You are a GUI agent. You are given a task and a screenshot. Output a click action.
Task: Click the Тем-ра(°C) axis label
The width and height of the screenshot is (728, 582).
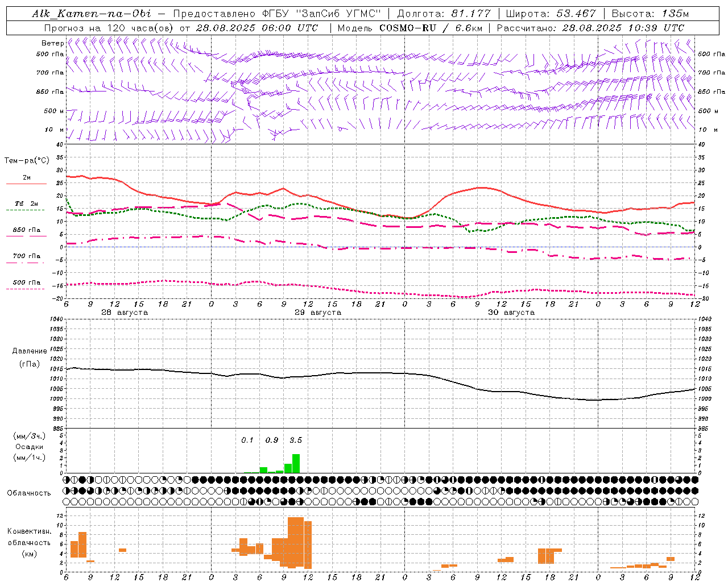27,161
